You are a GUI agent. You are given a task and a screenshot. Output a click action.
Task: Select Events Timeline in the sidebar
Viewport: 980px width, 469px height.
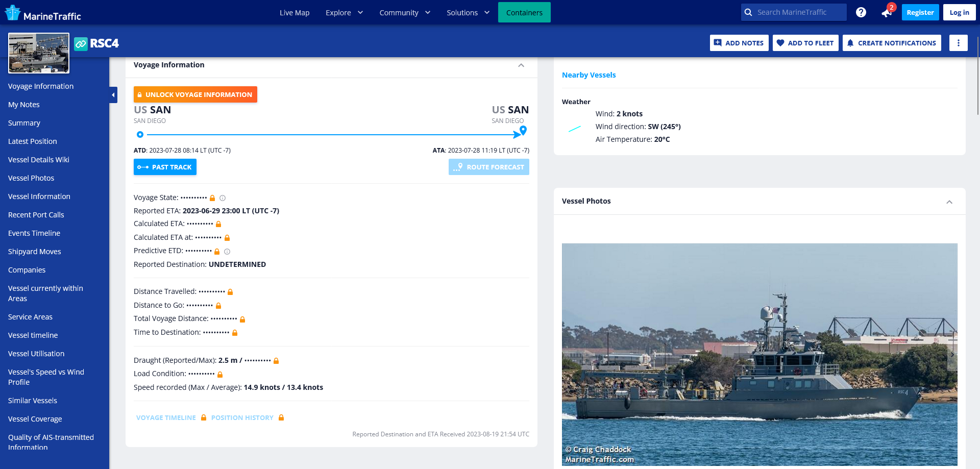pyautogui.click(x=34, y=233)
